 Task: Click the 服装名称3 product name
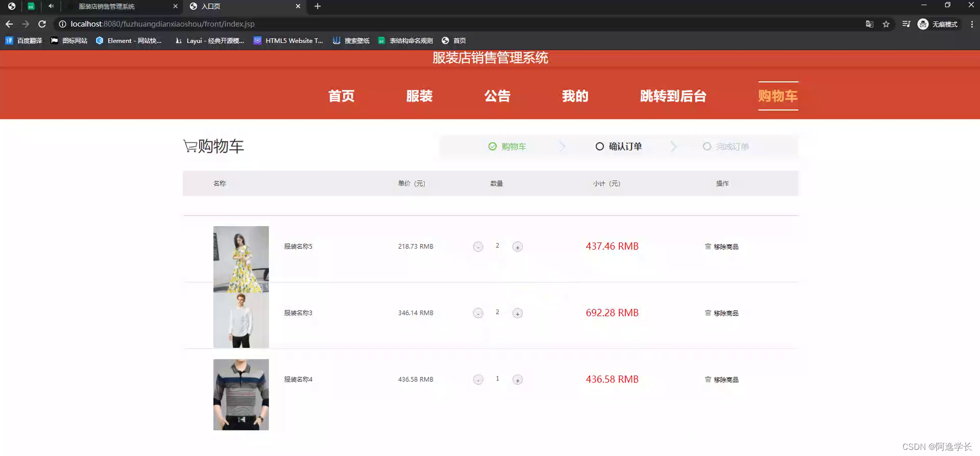298,313
